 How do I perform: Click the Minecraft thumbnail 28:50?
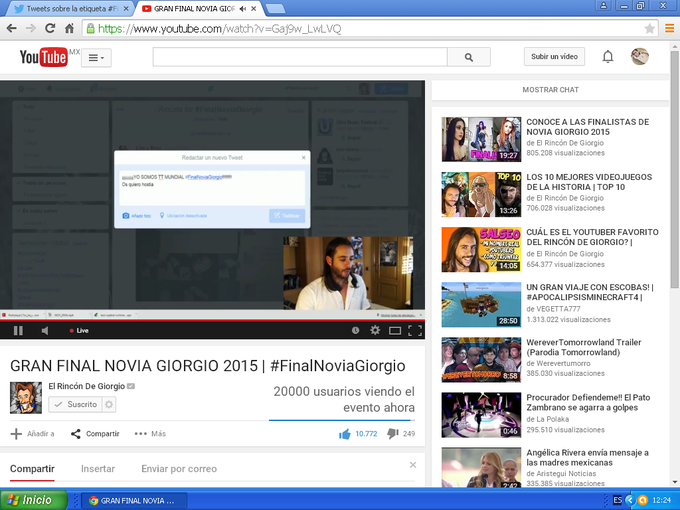pos(481,304)
